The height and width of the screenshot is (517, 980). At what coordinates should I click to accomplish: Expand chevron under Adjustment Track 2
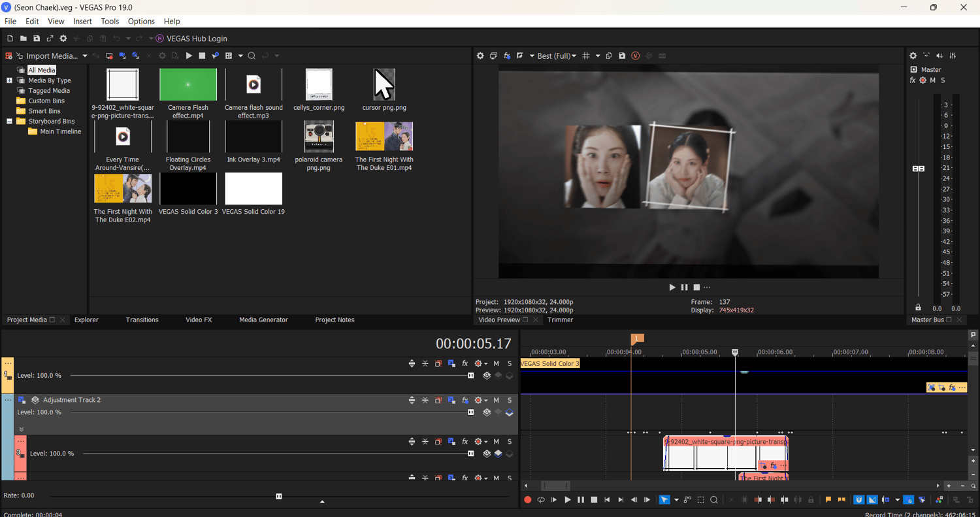click(21, 429)
